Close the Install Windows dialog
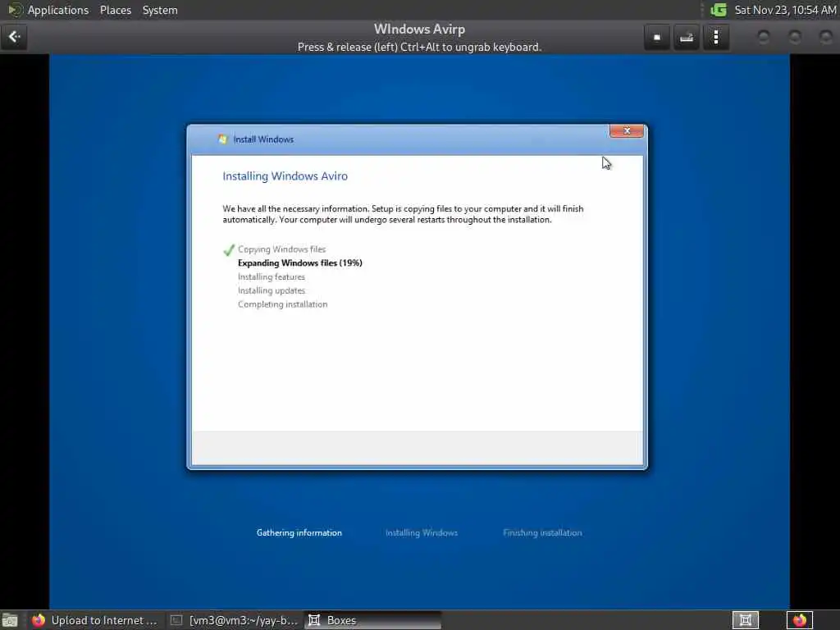840x630 pixels. coord(627,130)
